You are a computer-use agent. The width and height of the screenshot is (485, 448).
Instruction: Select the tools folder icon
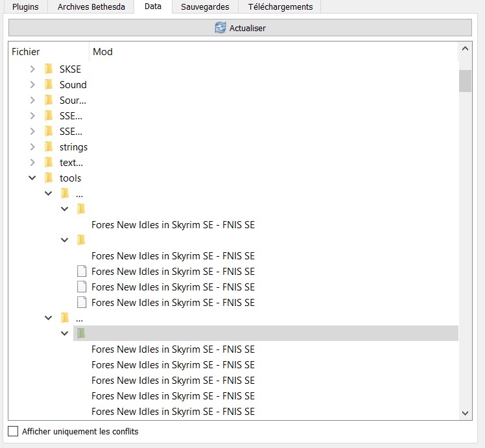pos(49,178)
